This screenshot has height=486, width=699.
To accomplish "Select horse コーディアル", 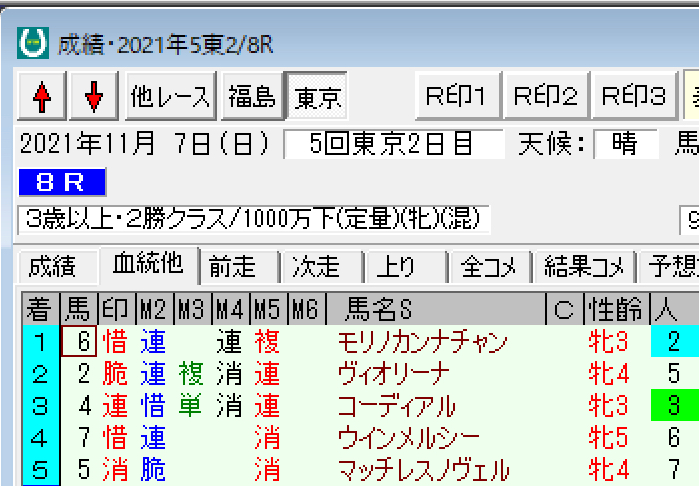I will [397, 406].
